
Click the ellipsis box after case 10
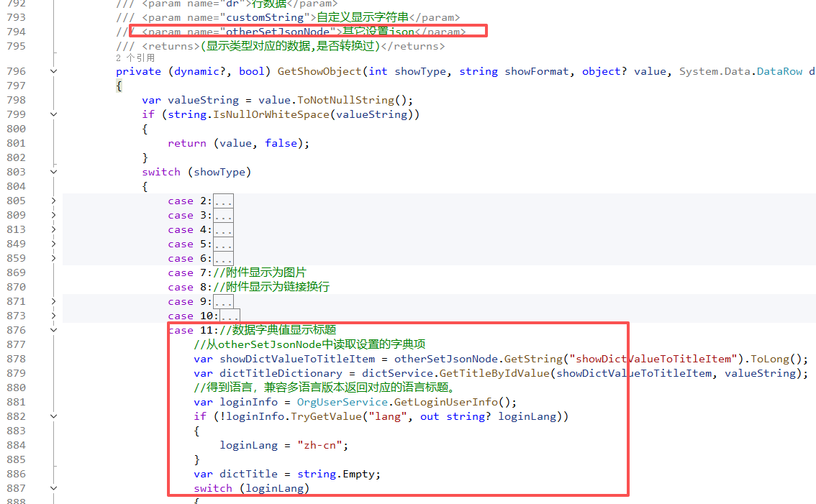coord(230,316)
